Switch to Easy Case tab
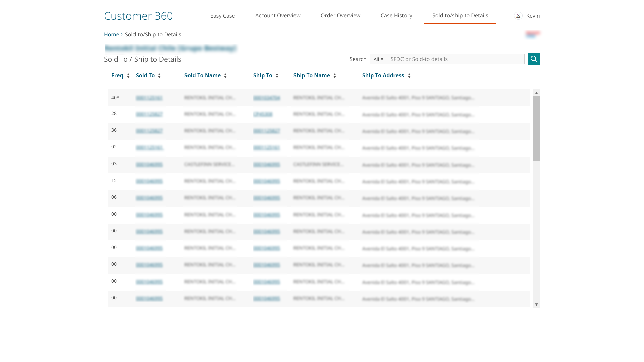Viewport: 644px width, 362px height. point(222,16)
